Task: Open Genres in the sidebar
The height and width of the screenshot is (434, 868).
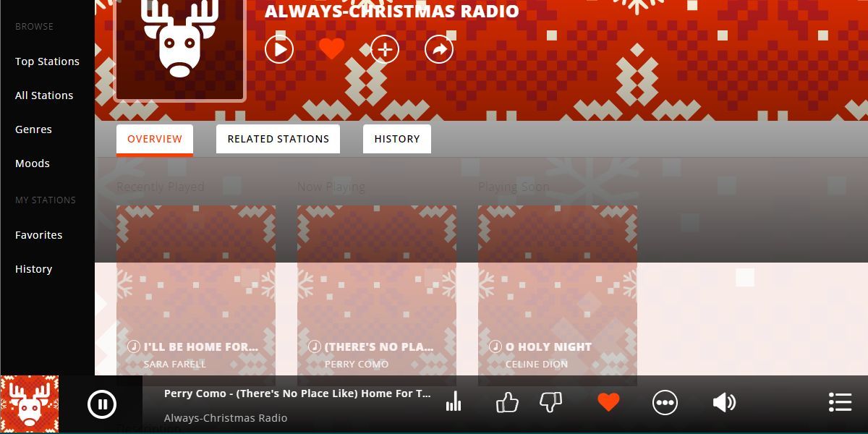Action: tap(33, 129)
